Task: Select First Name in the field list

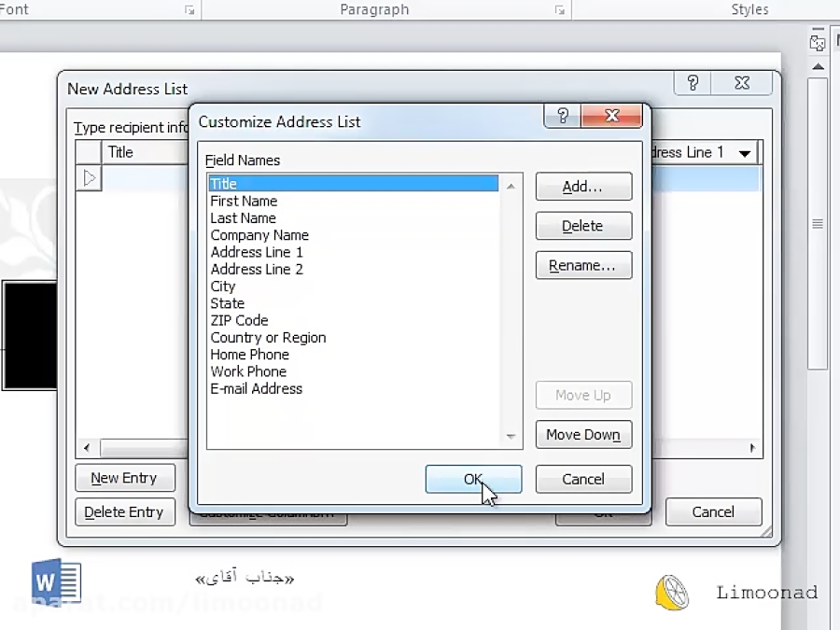Action: click(x=244, y=201)
